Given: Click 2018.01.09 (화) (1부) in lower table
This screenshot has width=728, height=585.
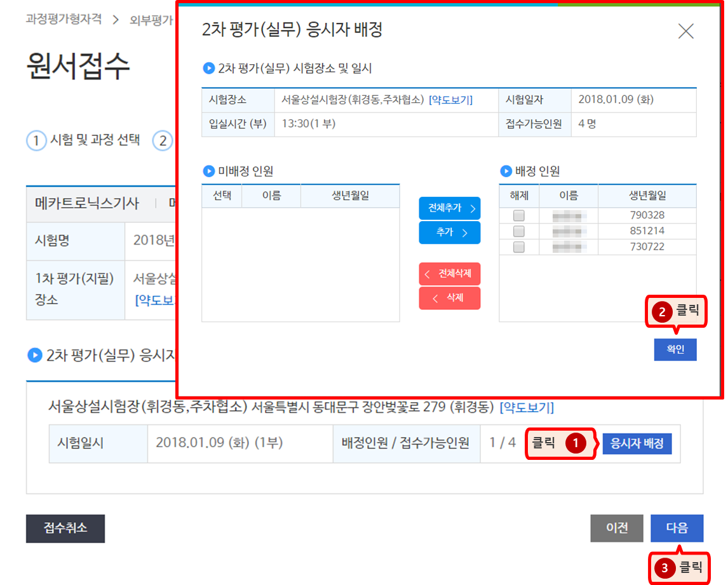Looking at the screenshot, I should pos(219,443).
